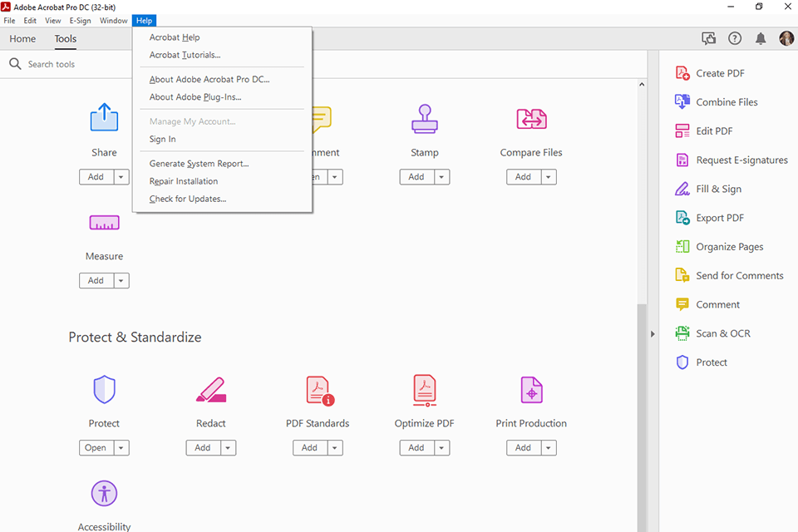
Task: Expand the dropdown arrow next to Share Add
Action: pyautogui.click(x=121, y=177)
